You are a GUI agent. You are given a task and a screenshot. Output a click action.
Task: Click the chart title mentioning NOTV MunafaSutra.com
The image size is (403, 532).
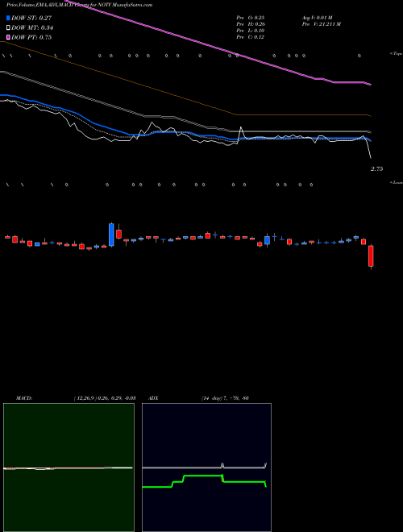[x=79, y=5]
